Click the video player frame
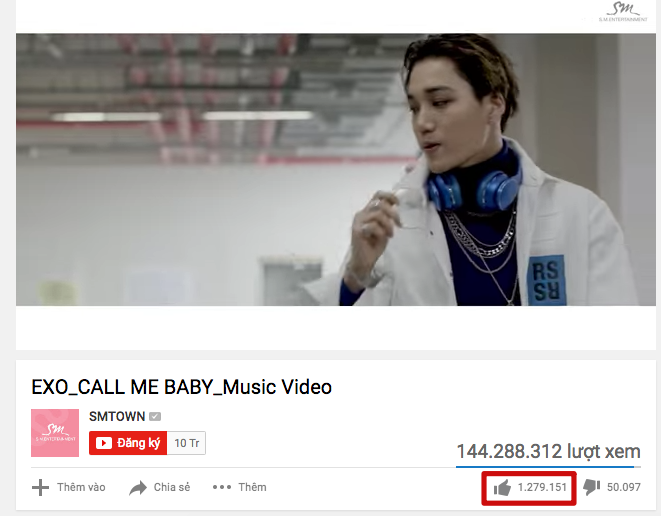 click(336, 169)
